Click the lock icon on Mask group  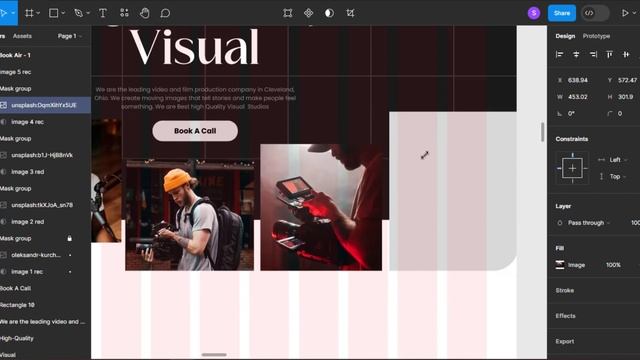(69, 238)
